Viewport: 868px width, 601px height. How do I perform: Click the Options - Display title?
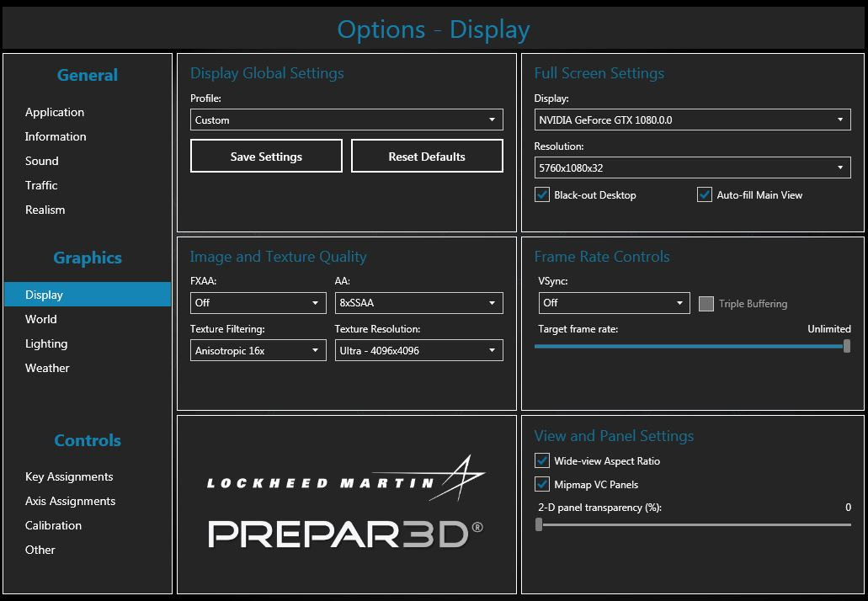point(434,29)
